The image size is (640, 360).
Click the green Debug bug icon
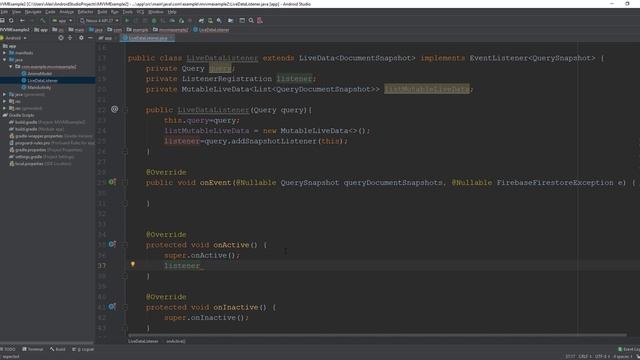click(154, 20)
